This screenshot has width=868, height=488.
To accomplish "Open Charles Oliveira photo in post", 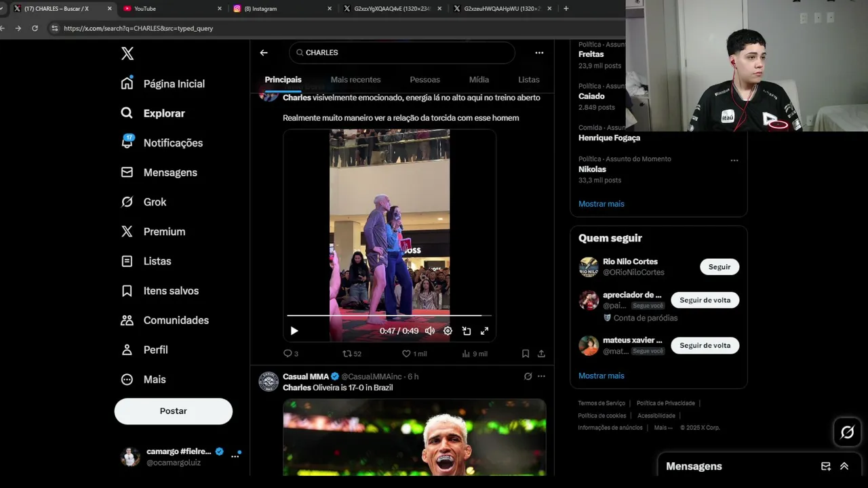I will coord(414,436).
